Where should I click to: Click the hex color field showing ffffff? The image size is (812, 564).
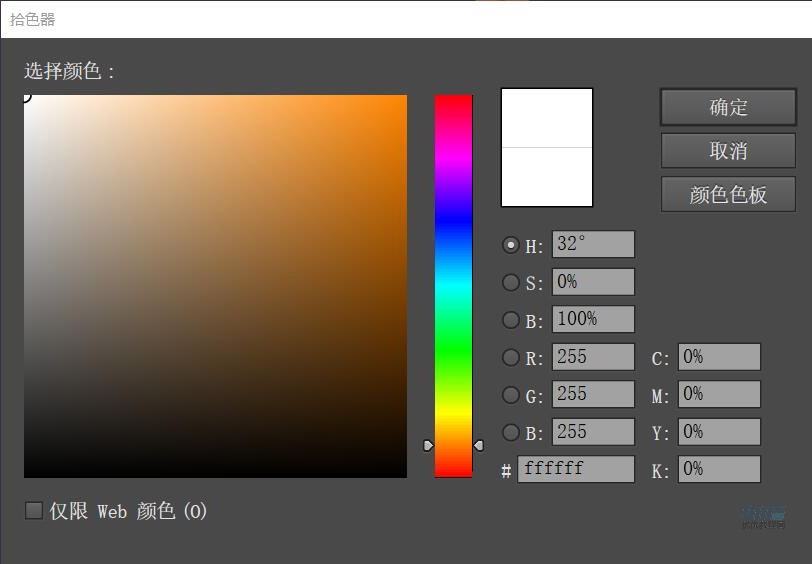tap(575, 469)
